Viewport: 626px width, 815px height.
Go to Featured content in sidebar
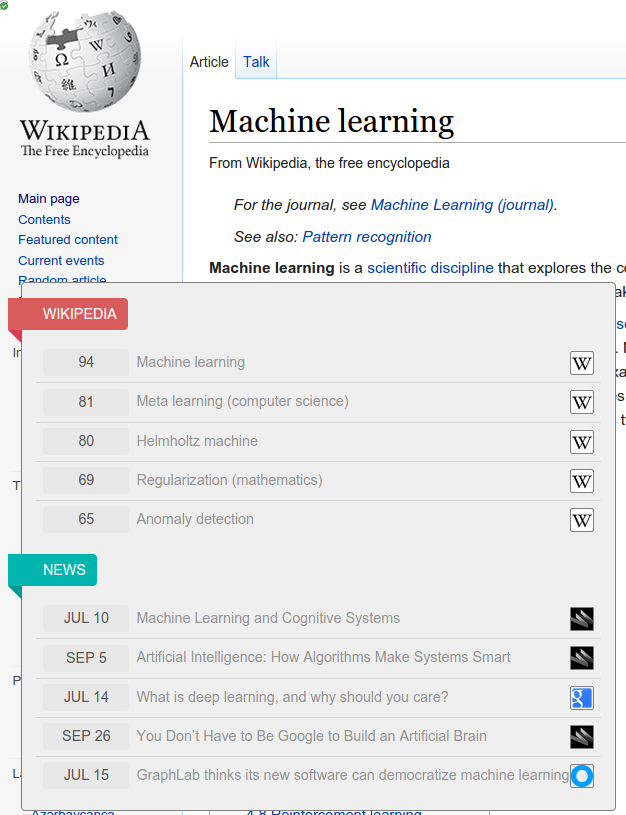68,240
